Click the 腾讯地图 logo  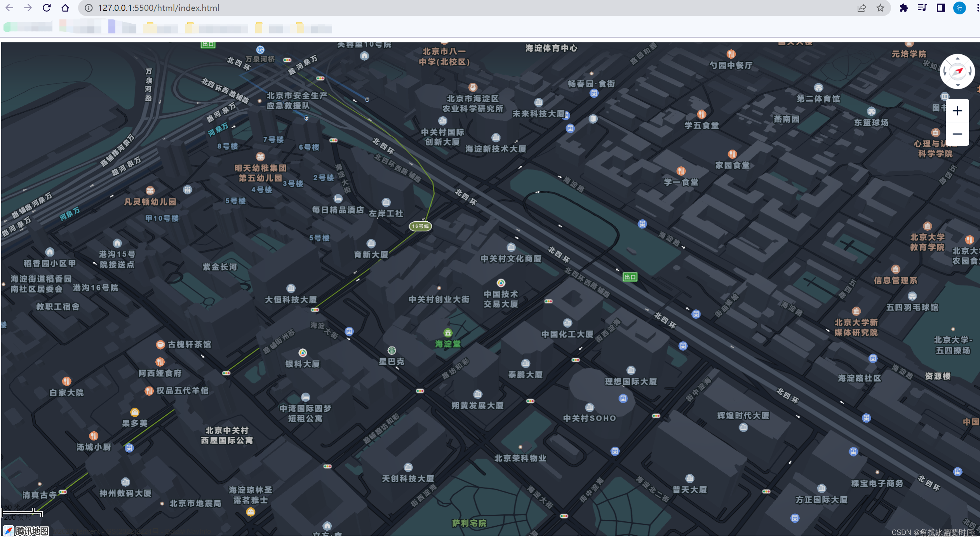click(x=26, y=531)
